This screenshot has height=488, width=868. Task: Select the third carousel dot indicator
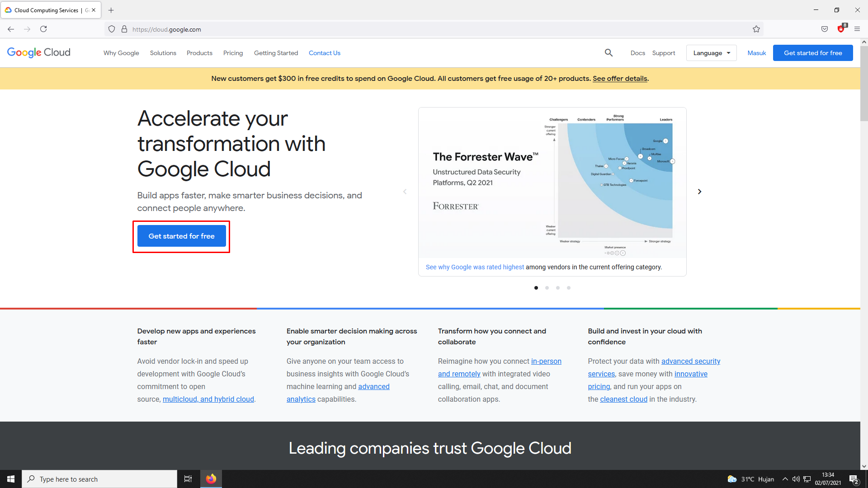(x=558, y=288)
